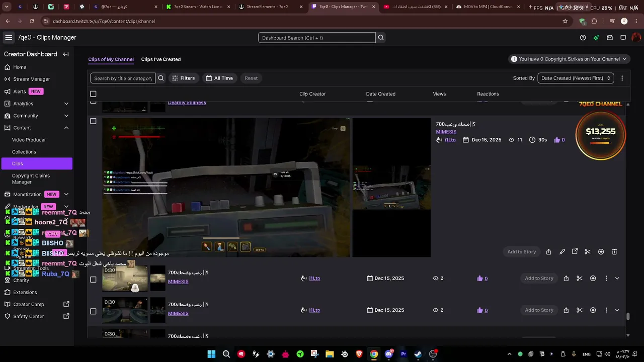Open the Windows Start menu
This screenshot has width=644, height=362.
tap(211, 354)
